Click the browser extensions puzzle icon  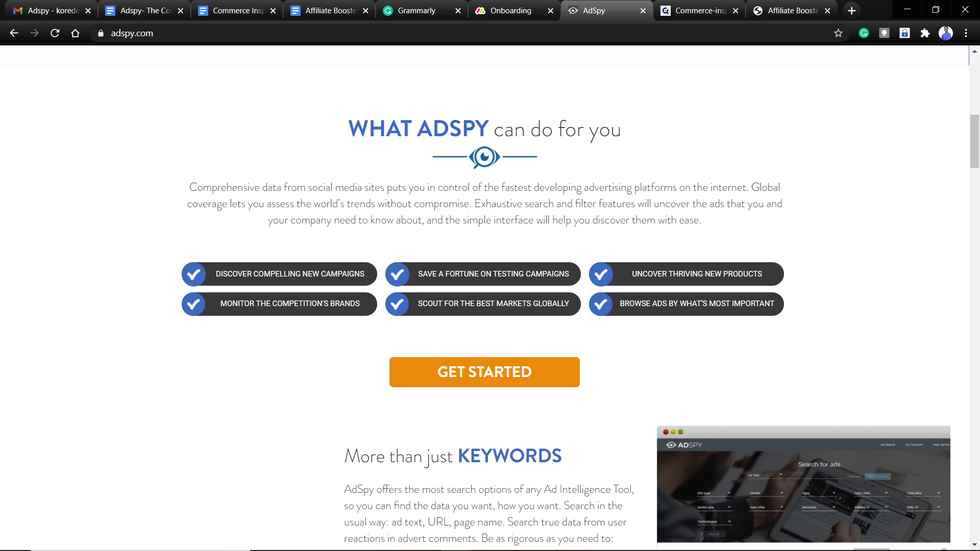[x=925, y=33]
